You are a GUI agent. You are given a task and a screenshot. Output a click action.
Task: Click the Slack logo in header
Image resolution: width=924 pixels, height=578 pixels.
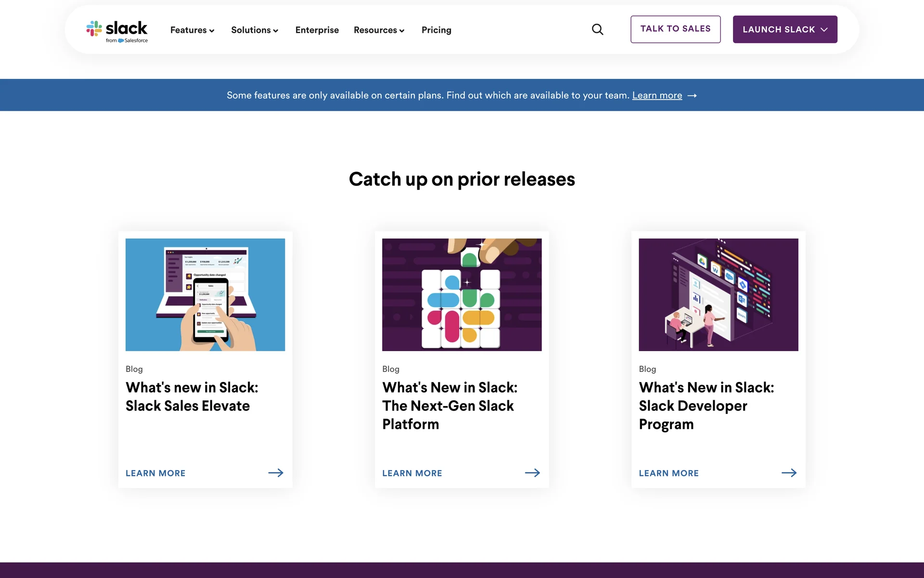(117, 31)
